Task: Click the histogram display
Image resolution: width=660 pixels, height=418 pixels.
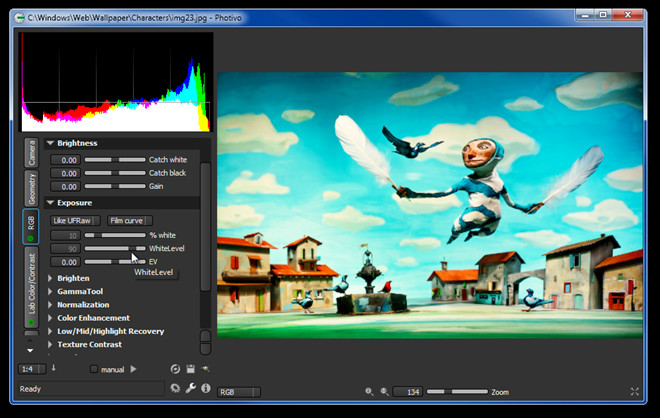Action: click(116, 83)
